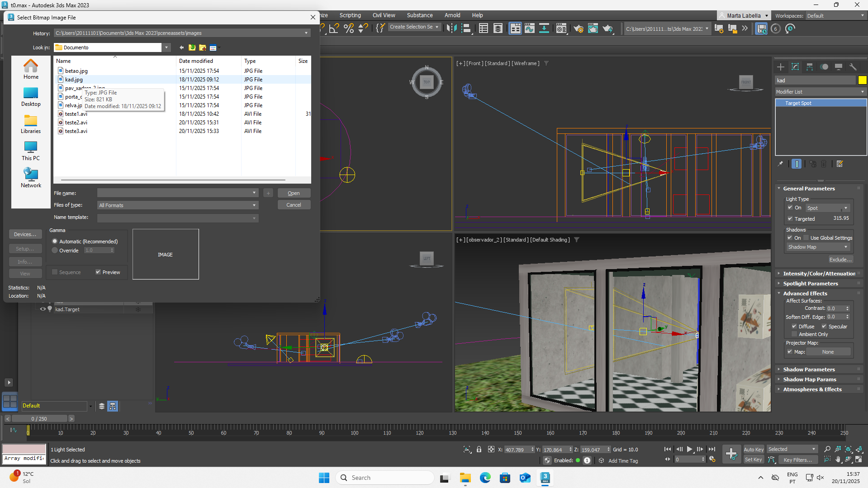Image resolution: width=868 pixels, height=488 pixels.
Task: Open the Hierarchy command panel tab
Action: 810,67
